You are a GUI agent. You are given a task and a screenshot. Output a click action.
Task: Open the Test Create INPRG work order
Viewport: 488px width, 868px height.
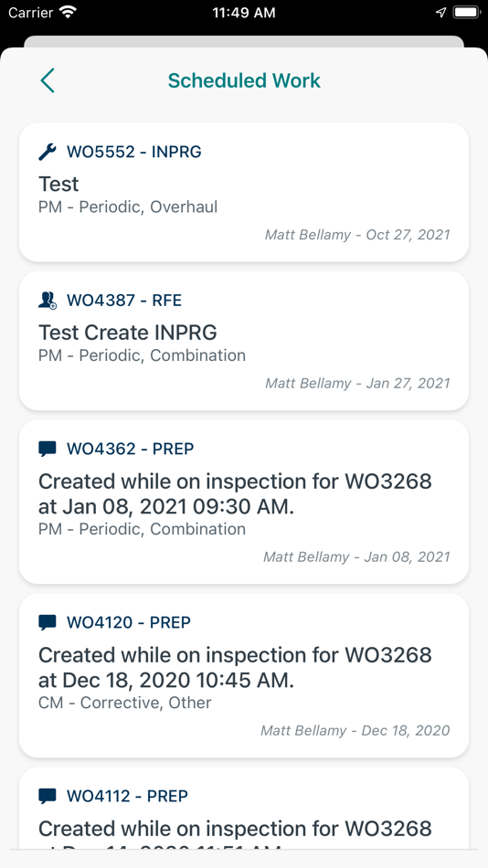[244, 341]
